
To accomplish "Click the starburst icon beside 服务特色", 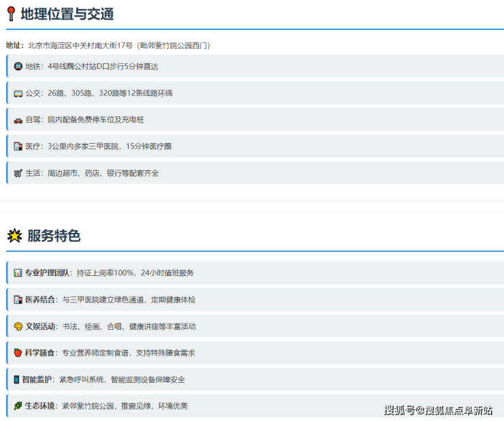I will coord(14,236).
